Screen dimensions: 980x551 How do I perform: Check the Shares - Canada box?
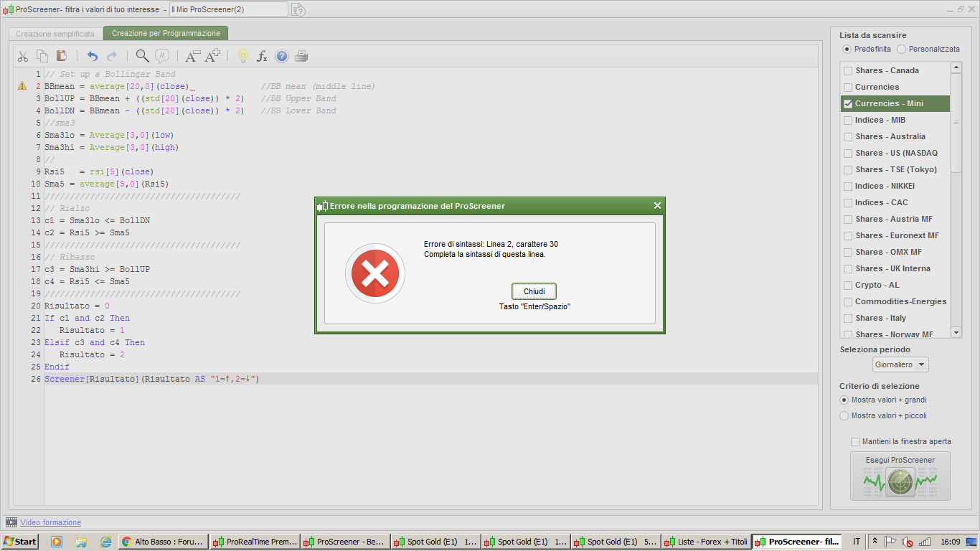848,70
